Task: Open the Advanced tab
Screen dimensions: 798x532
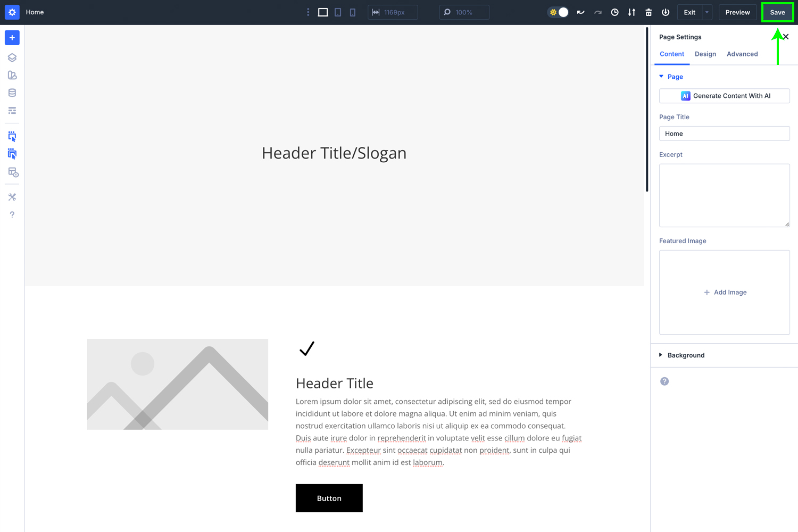Action: point(742,54)
